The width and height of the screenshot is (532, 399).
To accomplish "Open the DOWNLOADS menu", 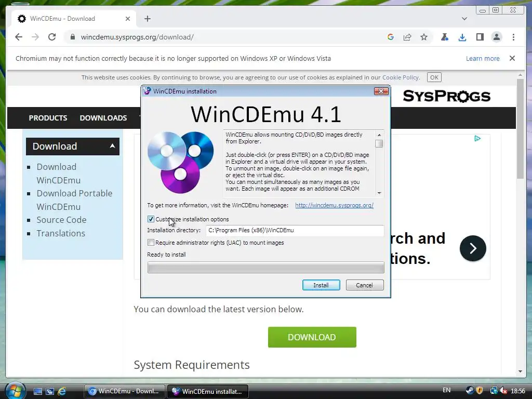I will pos(103,118).
